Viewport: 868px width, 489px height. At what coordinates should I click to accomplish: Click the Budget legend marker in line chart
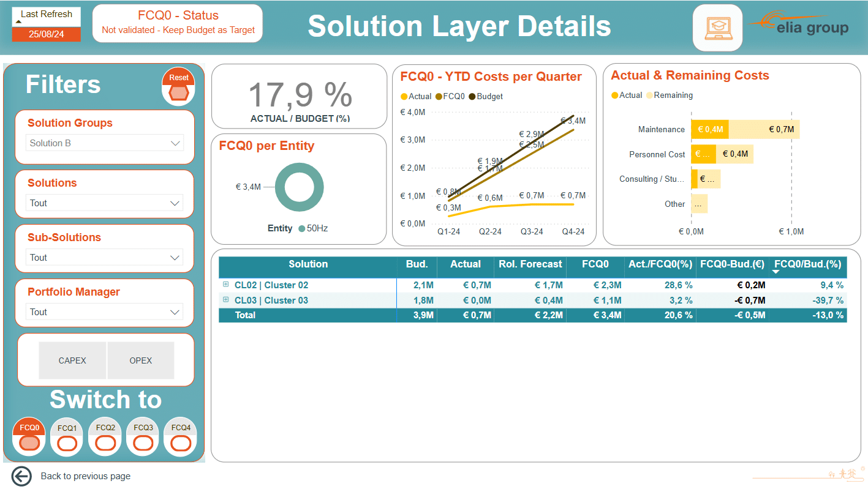[x=472, y=97]
